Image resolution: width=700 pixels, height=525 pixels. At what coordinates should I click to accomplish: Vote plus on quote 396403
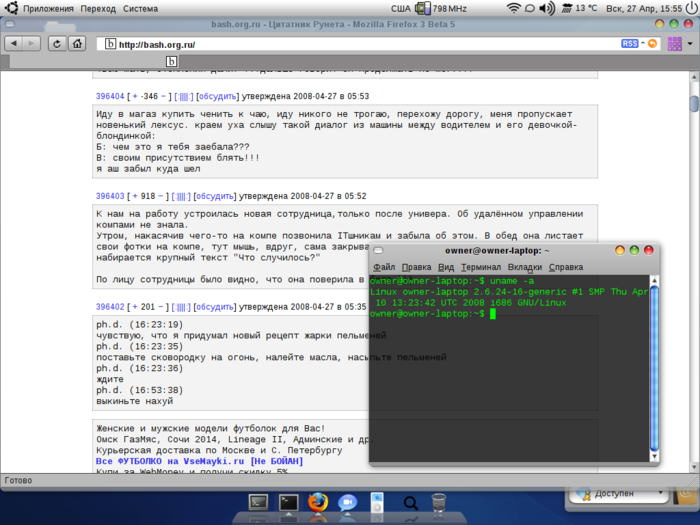135,196
